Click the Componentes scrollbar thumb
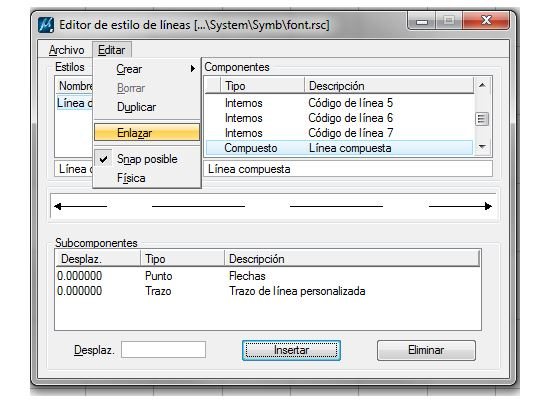535x403 pixels. (x=482, y=119)
